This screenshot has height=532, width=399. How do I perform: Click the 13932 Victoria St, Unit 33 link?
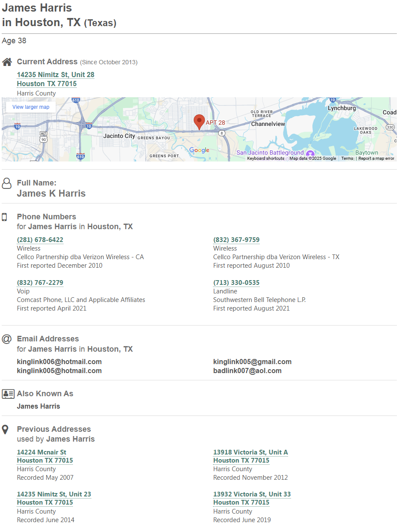coord(252,494)
